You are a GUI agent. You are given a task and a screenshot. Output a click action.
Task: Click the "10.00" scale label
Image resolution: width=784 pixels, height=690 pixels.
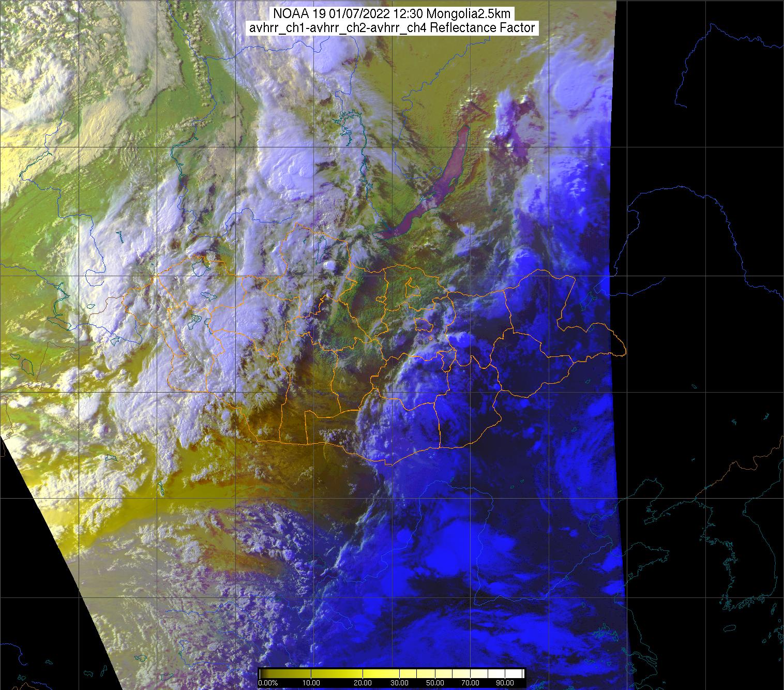pyautogui.click(x=312, y=683)
